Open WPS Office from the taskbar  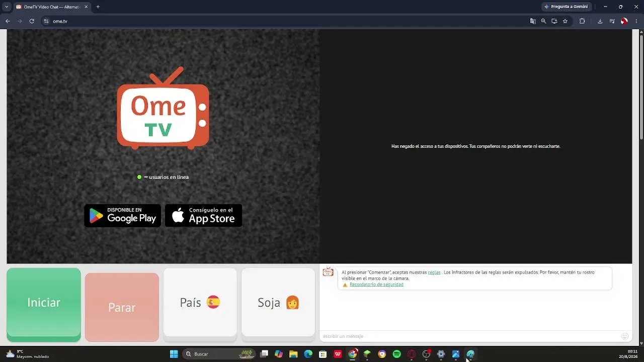[x=338, y=354]
